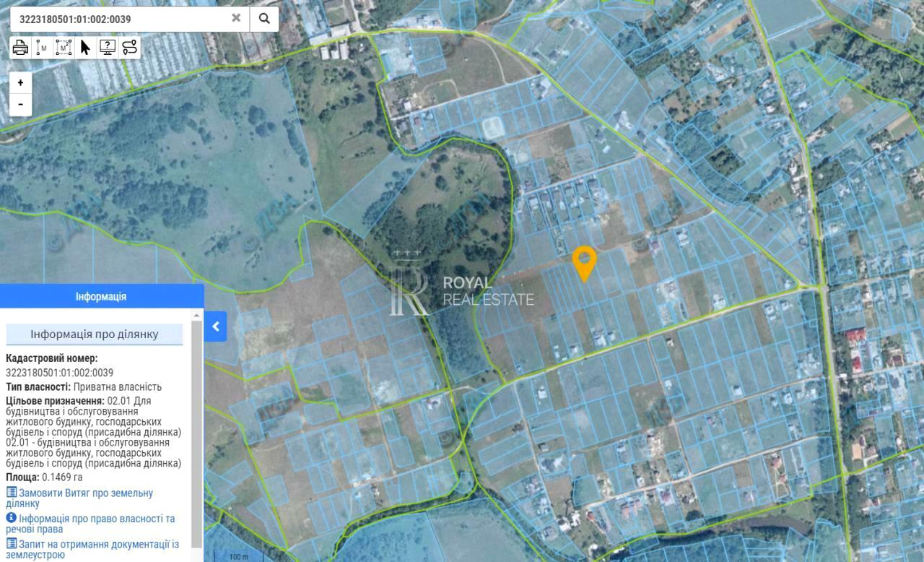The height and width of the screenshot is (562, 924).
Task: Click the print map icon
Action: pos(21,48)
